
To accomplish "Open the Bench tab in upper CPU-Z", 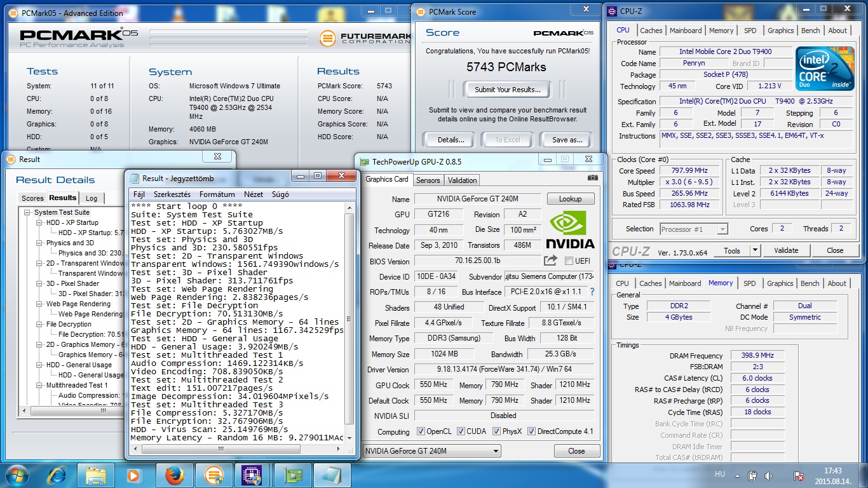I will (810, 30).
